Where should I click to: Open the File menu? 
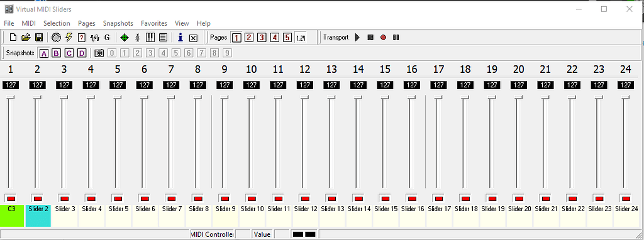tap(9, 23)
